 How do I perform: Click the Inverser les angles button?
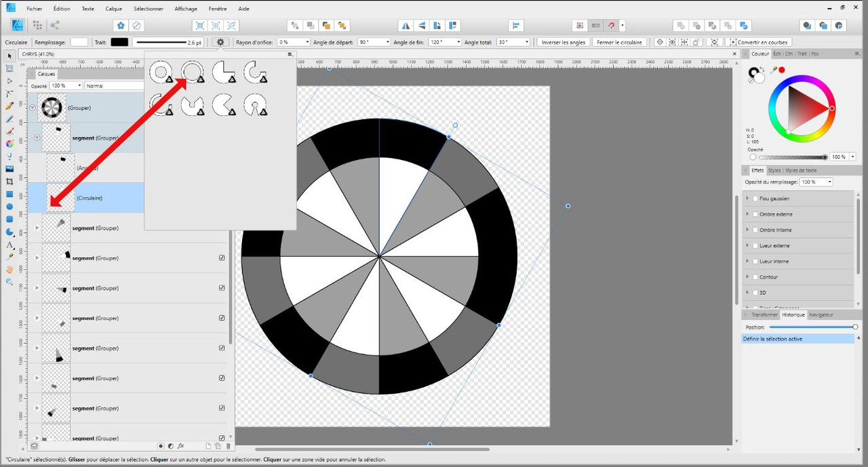pos(563,42)
